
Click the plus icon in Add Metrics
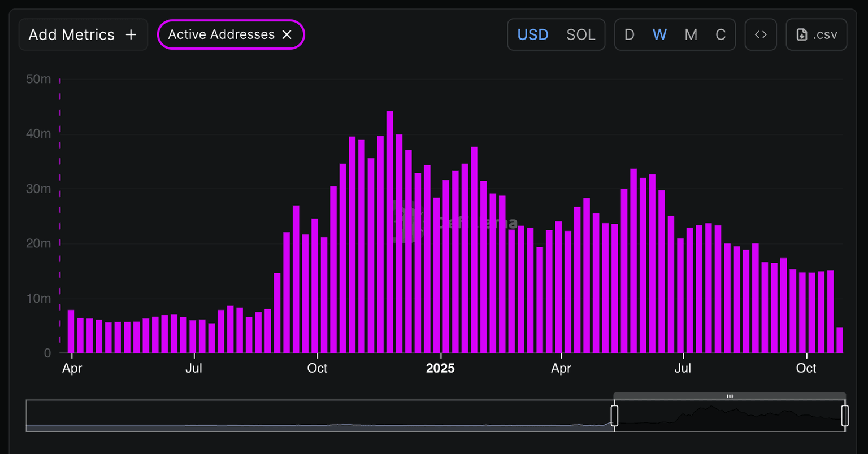[x=131, y=35]
